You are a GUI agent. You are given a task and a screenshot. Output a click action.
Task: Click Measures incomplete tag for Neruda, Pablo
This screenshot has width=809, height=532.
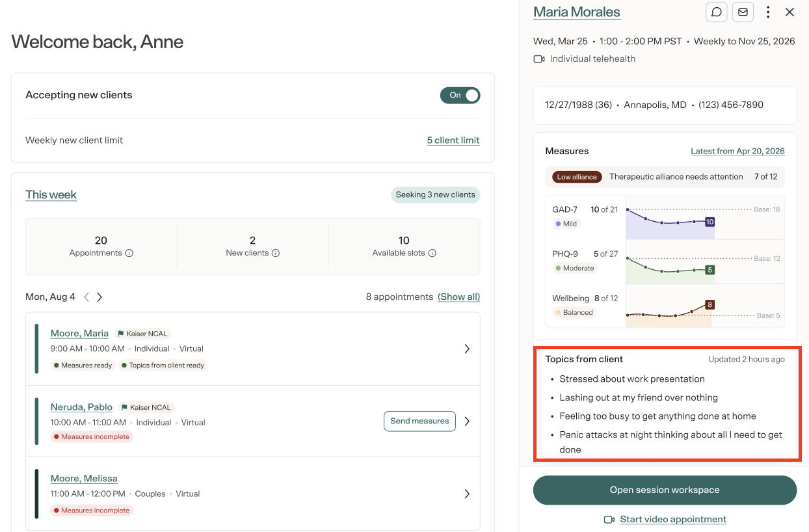[92, 437]
